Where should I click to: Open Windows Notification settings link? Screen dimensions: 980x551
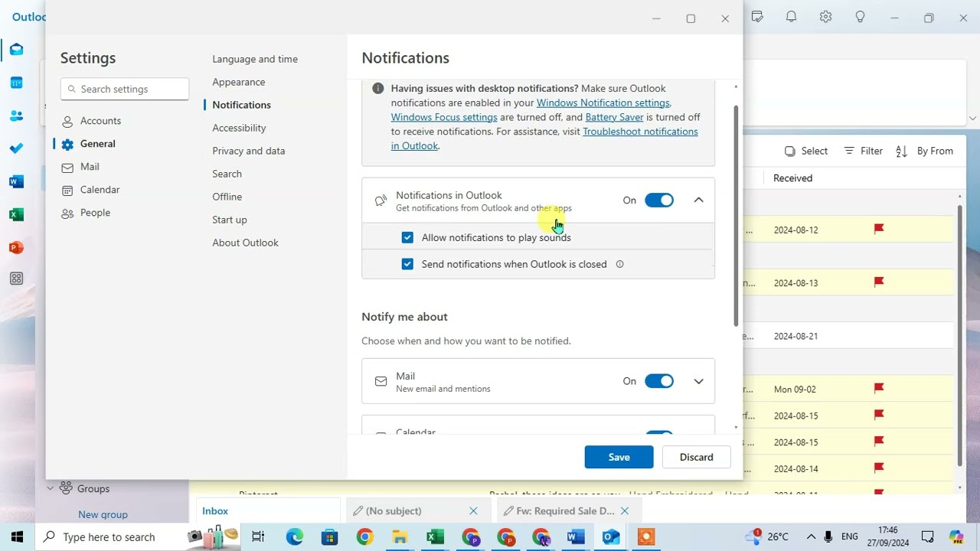tap(603, 103)
